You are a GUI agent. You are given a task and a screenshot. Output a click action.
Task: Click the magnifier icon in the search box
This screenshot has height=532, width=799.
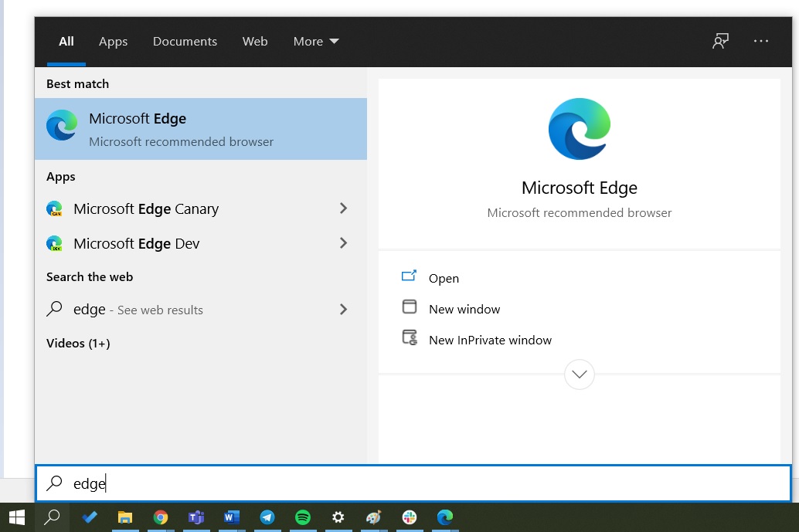click(x=54, y=483)
